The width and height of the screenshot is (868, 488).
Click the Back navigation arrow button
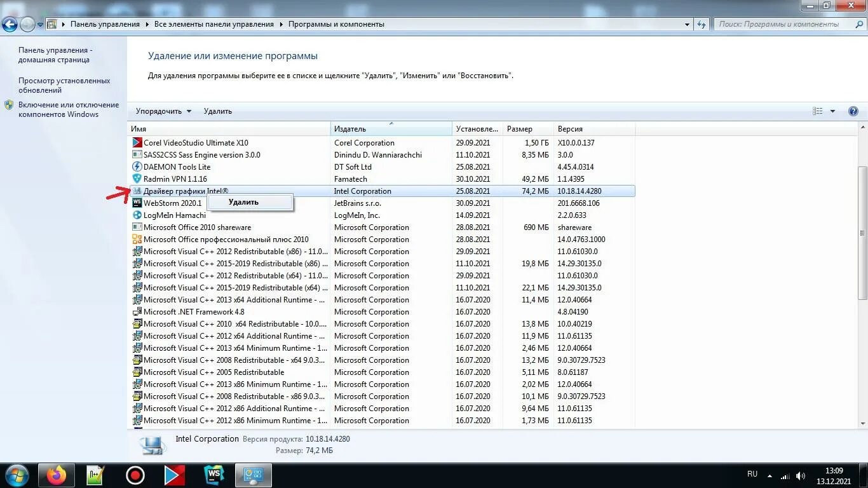click(10, 24)
